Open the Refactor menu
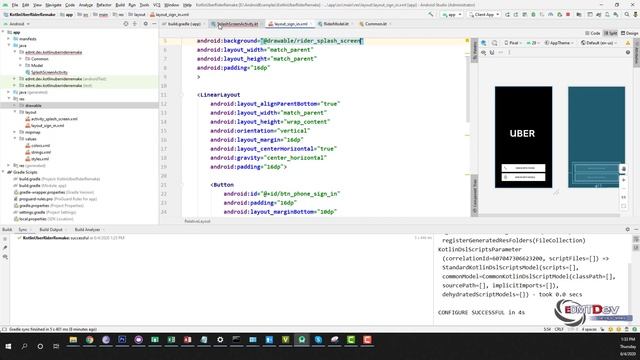This screenshot has width=640, height=360. [x=104, y=5]
